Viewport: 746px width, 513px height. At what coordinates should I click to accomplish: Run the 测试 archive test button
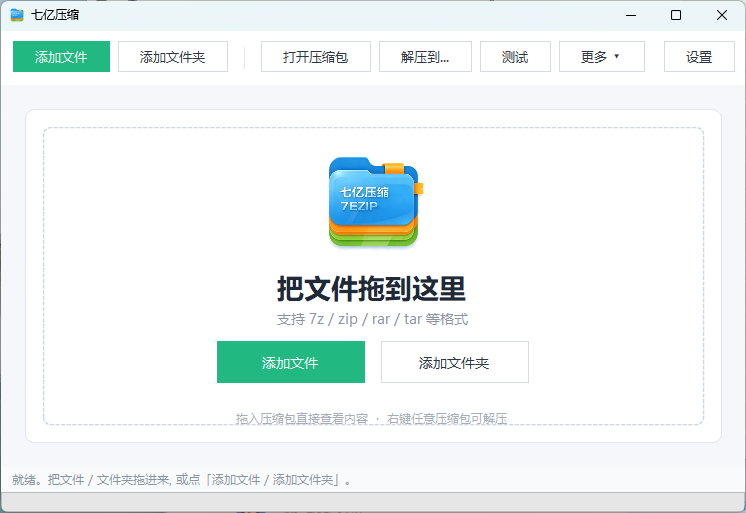[515, 57]
